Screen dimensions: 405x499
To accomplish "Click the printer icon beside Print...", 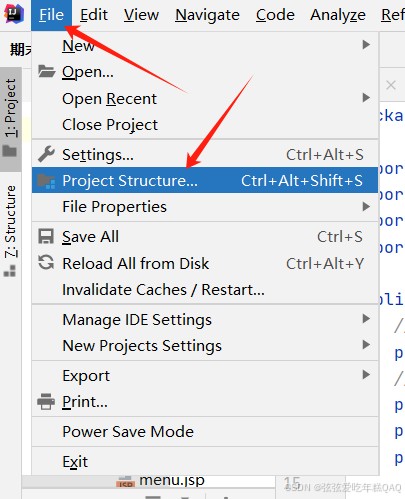I will point(46,401).
